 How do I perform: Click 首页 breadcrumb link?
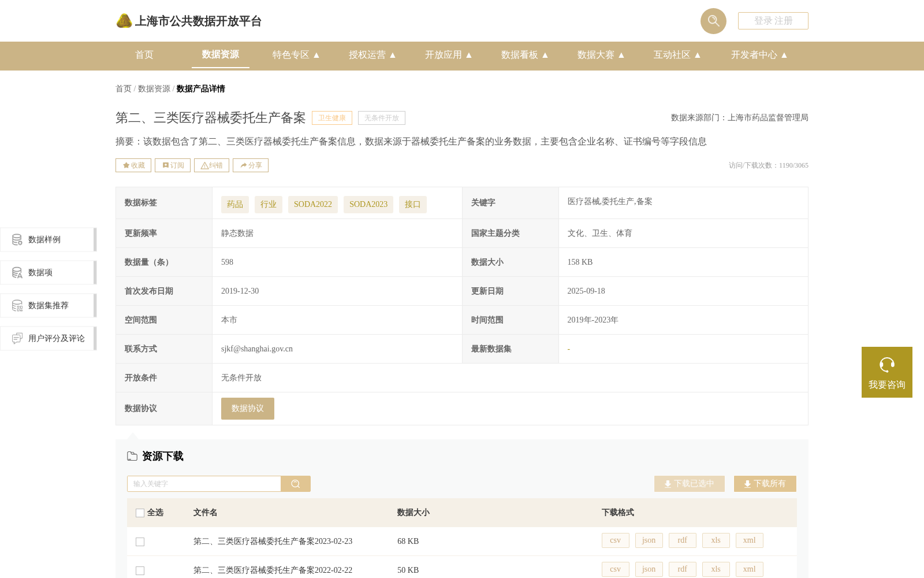pos(124,88)
